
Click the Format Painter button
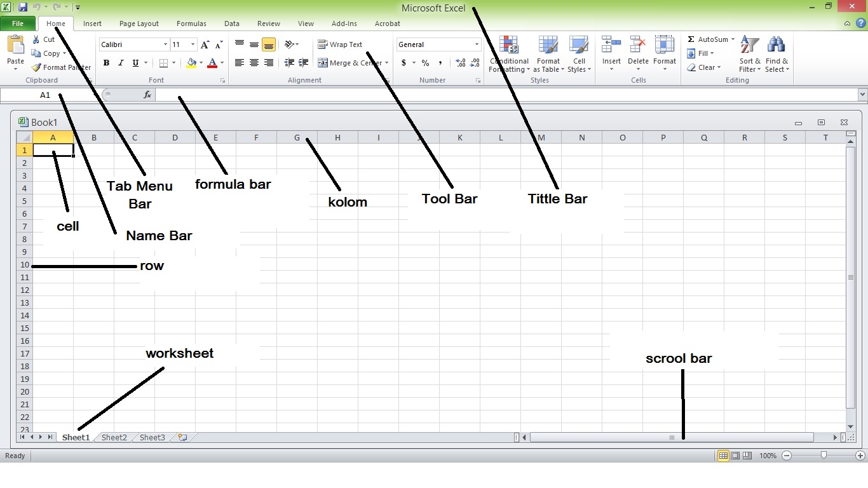click(x=61, y=67)
